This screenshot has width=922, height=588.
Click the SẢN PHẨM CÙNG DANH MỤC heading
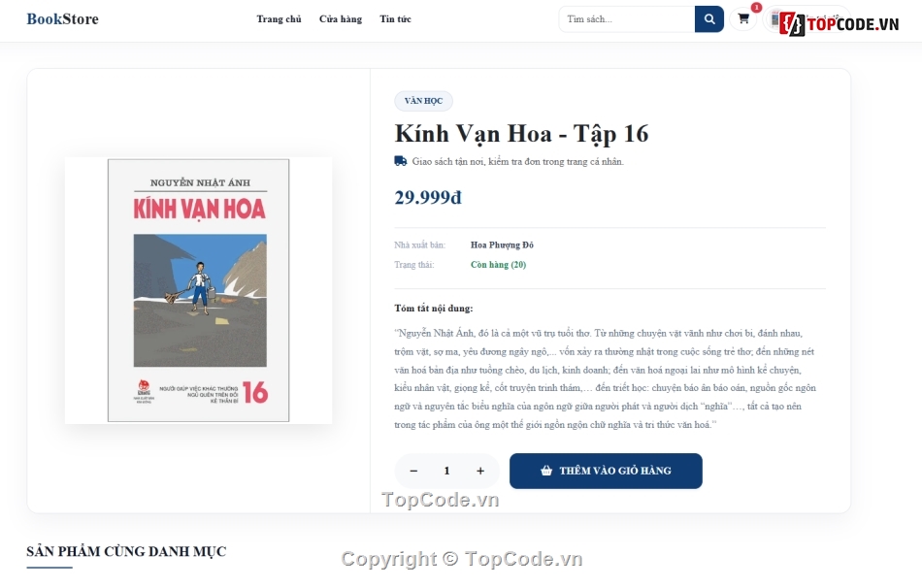126,551
